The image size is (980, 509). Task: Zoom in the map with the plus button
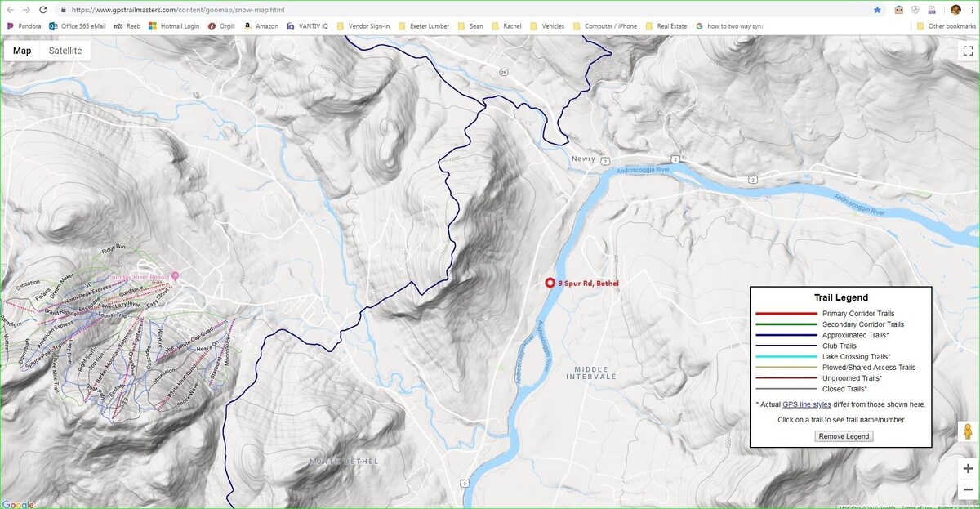tap(968, 469)
